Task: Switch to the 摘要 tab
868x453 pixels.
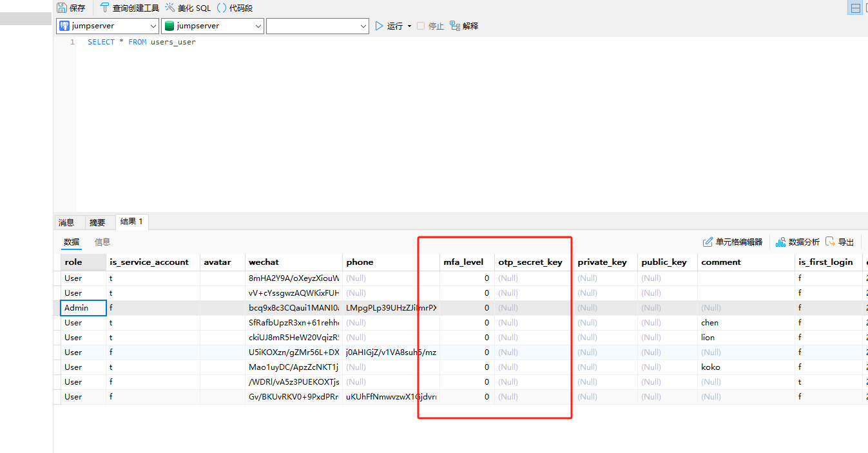Action: coord(97,222)
